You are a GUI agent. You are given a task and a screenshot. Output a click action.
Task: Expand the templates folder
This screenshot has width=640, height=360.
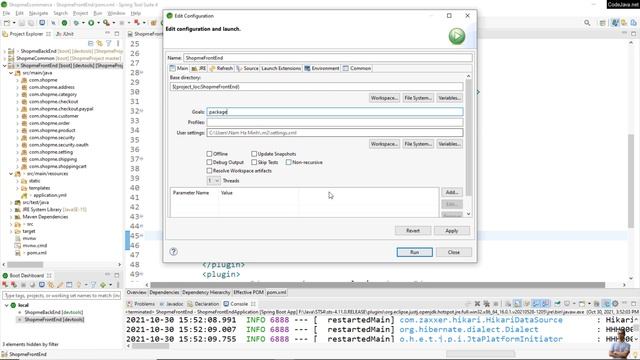coord(18,188)
